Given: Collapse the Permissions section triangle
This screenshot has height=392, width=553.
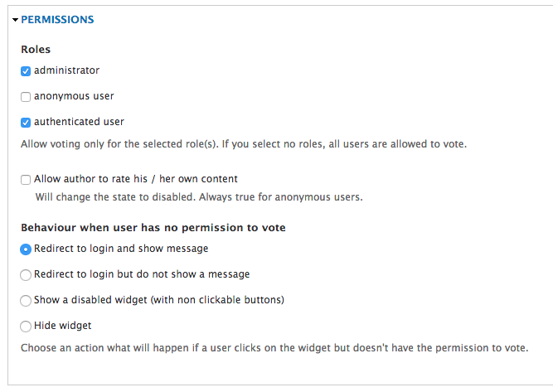Looking at the screenshot, I should [16, 20].
